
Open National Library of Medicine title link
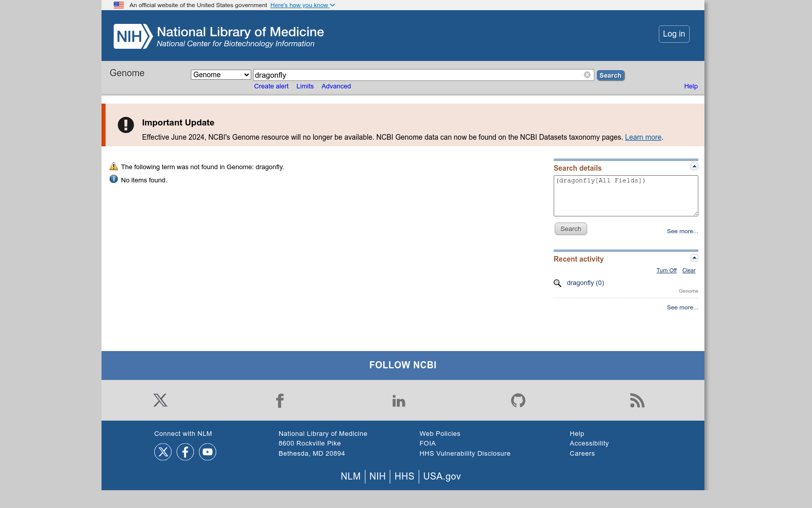tap(240, 32)
